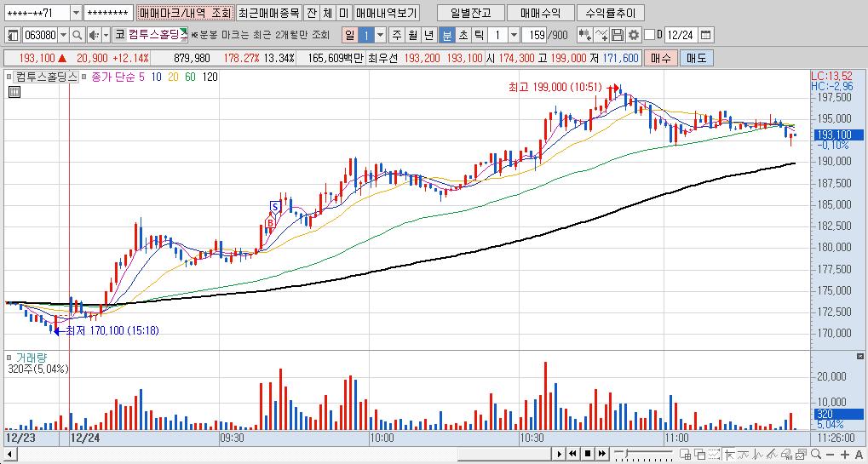868x464 pixels.
Task: Expand the daily period value dropdown
Action: click(x=380, y=36)
